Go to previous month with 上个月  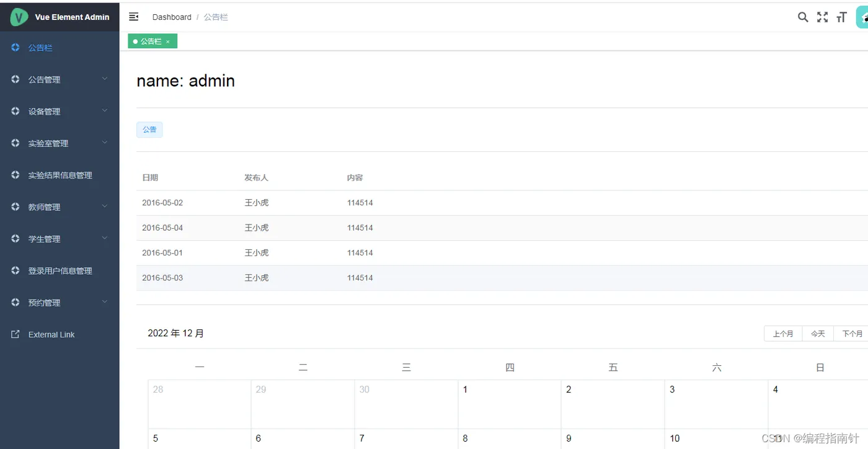(783, 334)
